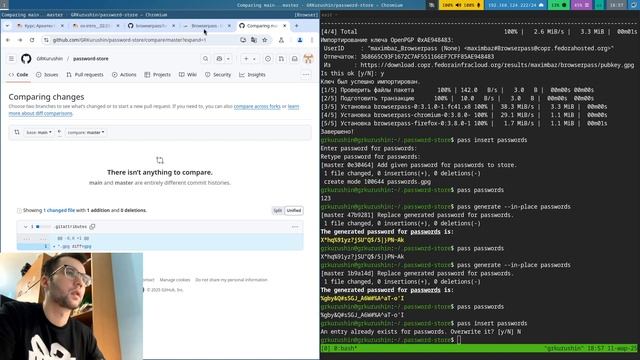
Task: Open the Security repository tab
Action: pos(218,75)
